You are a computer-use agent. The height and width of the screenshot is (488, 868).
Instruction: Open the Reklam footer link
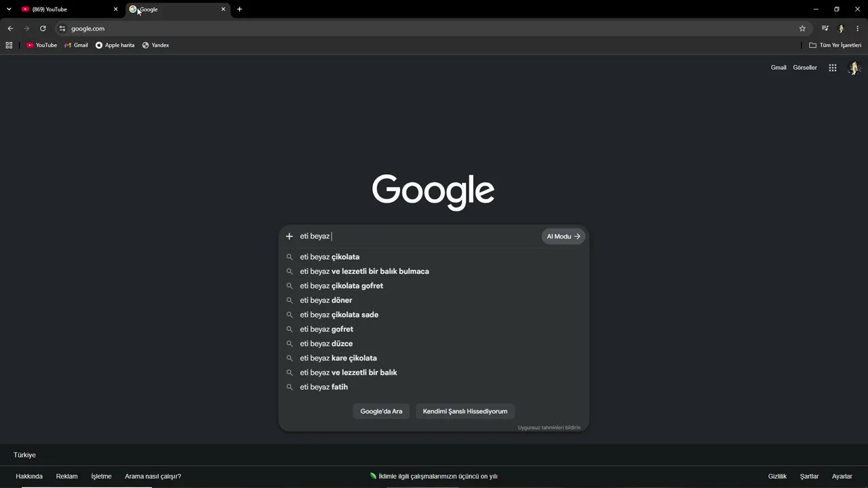click(x=66, y=476)
